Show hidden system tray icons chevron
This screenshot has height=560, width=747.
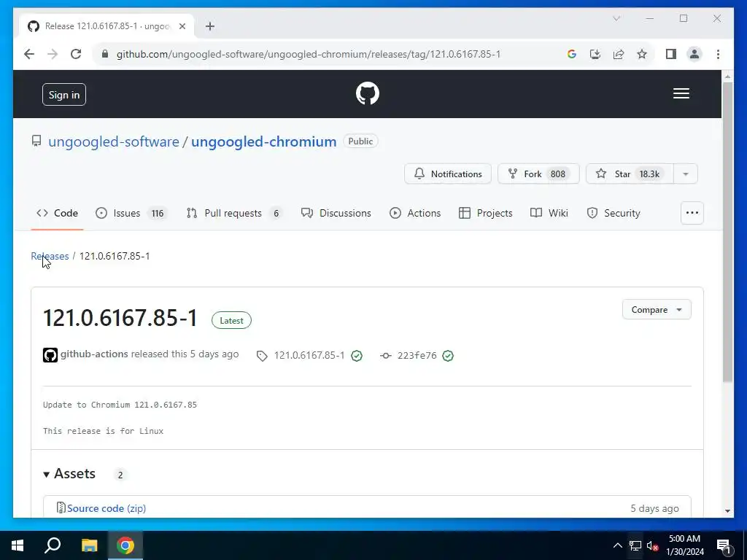point(617,545)
